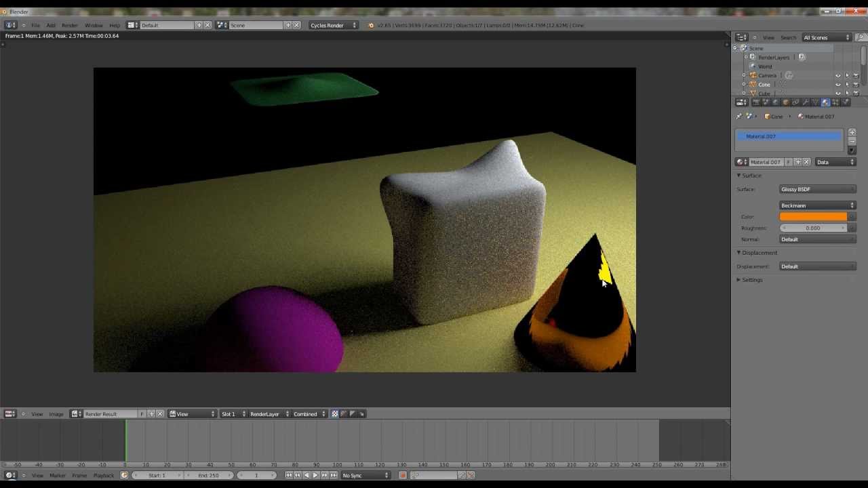Open the File menu

(35, 25)
